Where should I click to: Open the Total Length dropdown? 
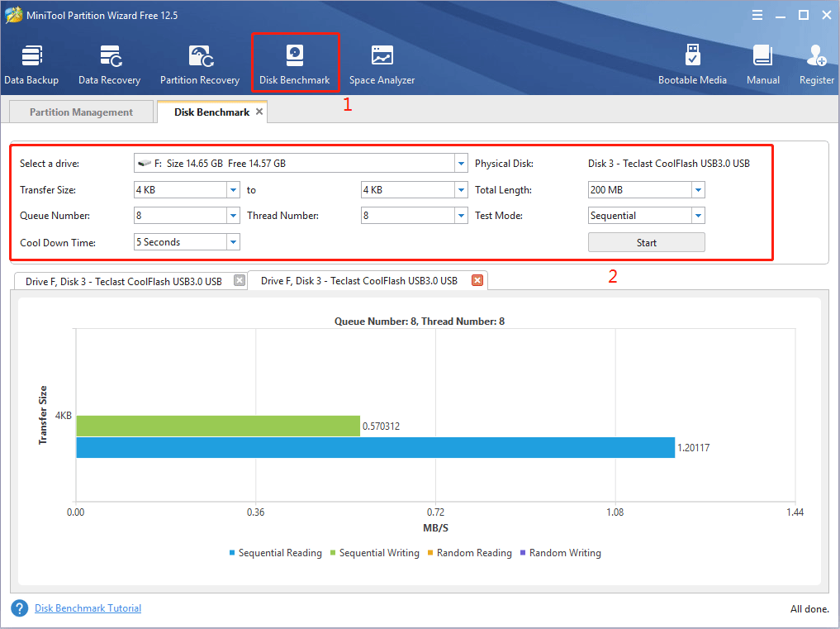(698, 190)
